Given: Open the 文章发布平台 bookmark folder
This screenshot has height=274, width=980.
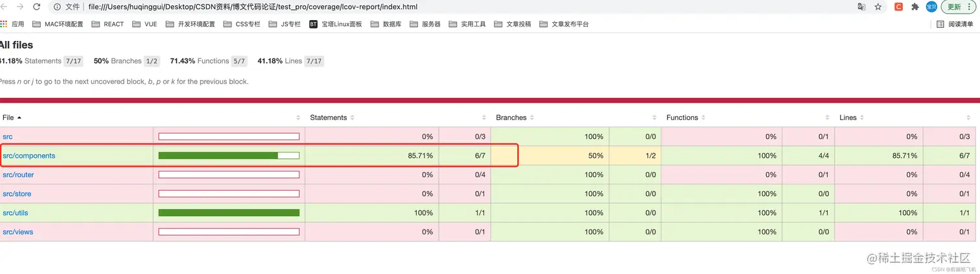Looking at the screenshot, I should [x=565, y=24].
